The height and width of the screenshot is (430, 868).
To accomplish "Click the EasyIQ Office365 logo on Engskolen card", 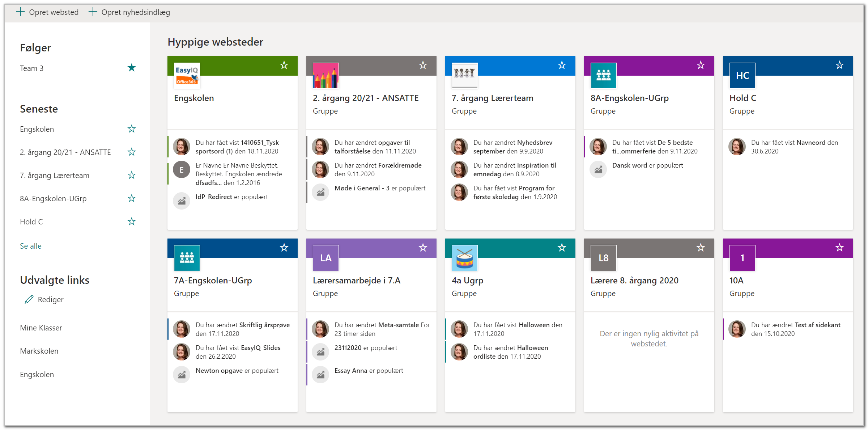I will (x=187, y=75).
